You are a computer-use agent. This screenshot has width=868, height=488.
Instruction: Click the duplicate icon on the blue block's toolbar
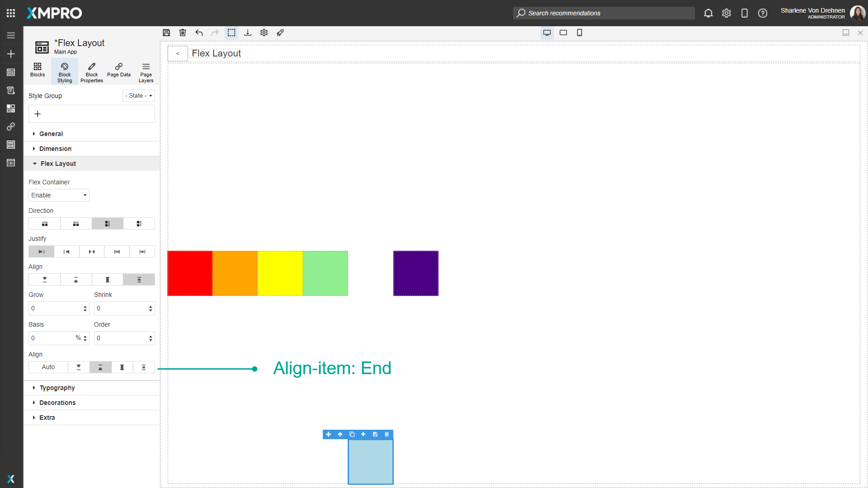tap(352, 434)
